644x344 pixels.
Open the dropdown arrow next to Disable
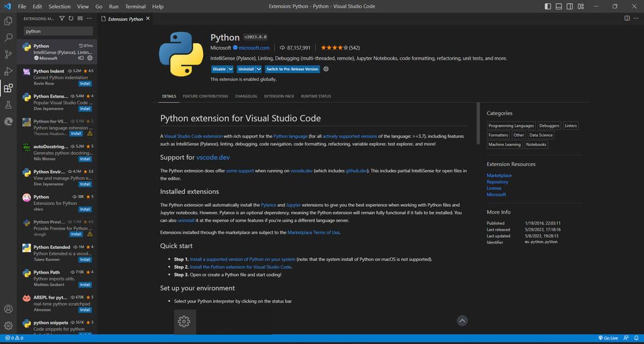pyautogui.click(x=231, y=69)
